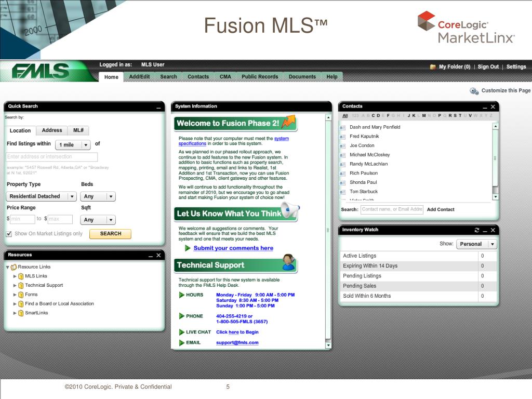Expand the SmartLinks tree node
The image size is (532, 399).
point(15,313)
